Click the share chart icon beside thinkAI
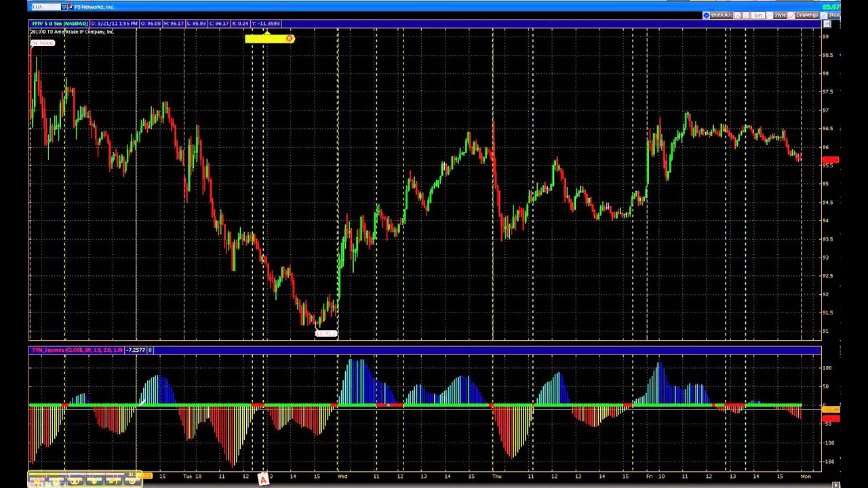Viewport: 868px width, 488px height. click(738, 15)
